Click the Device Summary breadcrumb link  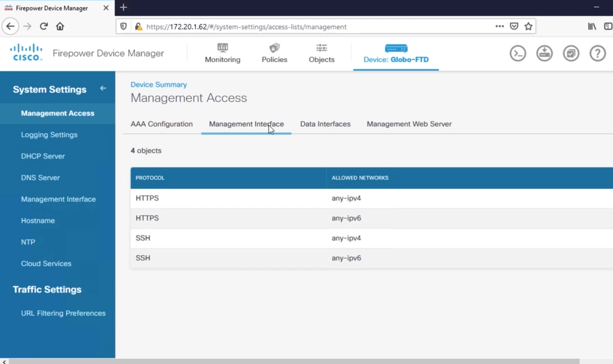pos(159,85)
